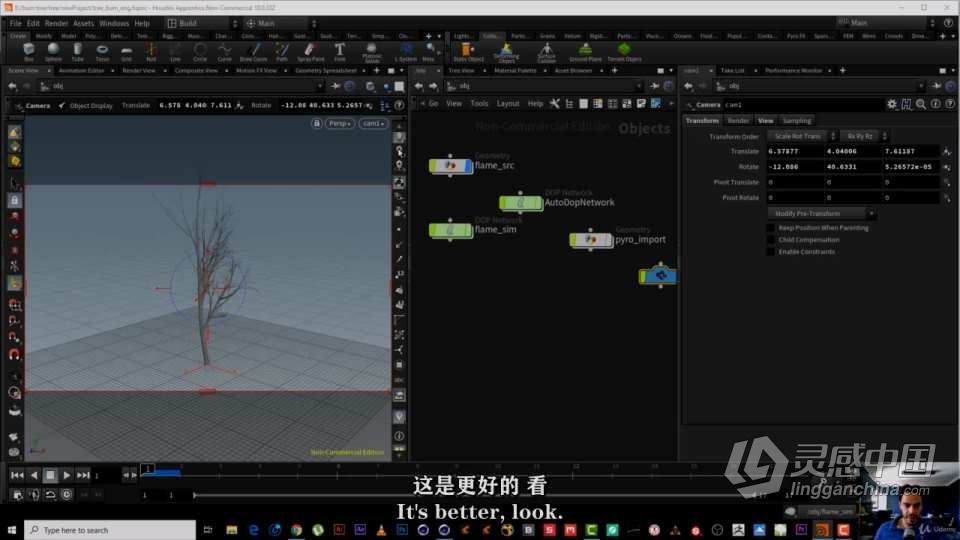
Task: Click the timeline stop button
Action: pos(50,475)
